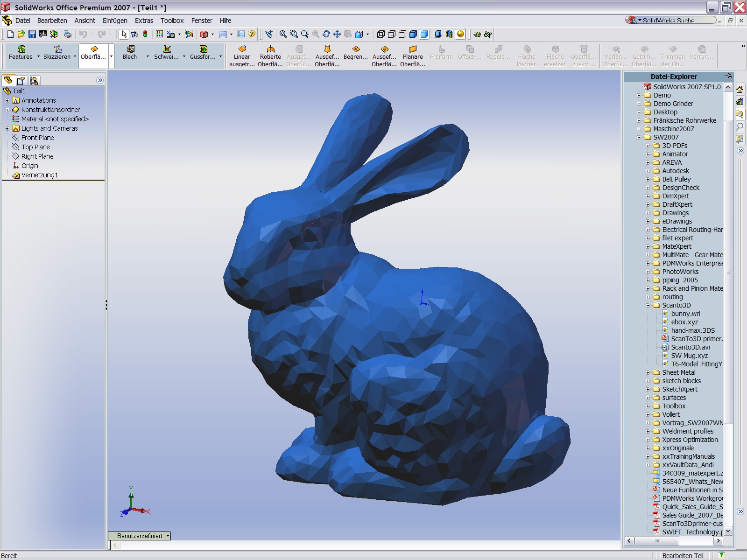Image resolution: width=747 pixels, height=560 pixels.
Task: Switch to Shaded display mode
Action: tap(423, 34)
